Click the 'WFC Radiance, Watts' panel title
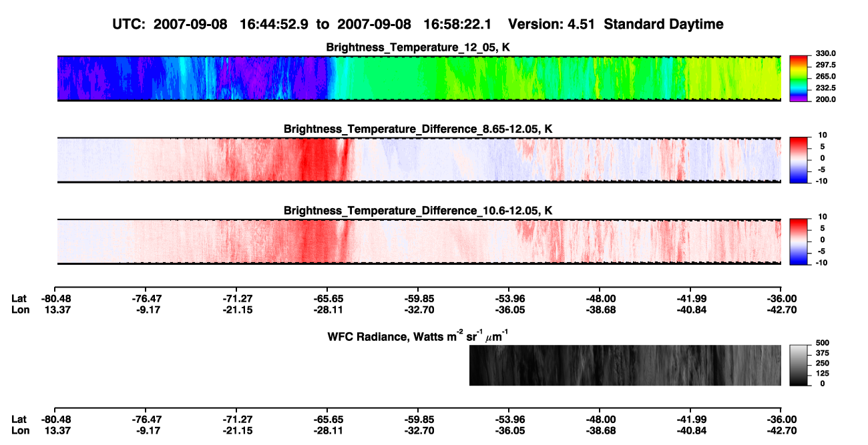The image size is (868, 445). pos(419,336)
